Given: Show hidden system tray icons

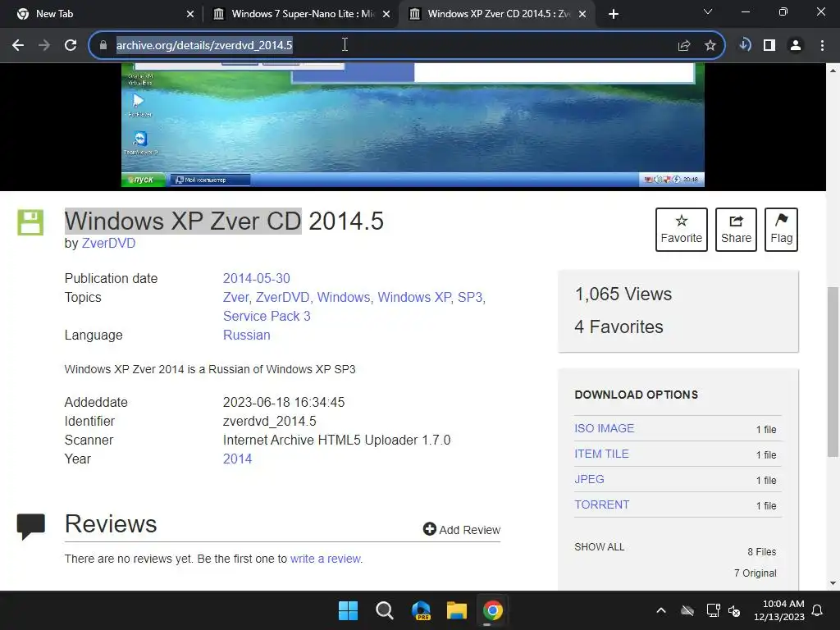Looking at the screenshot, I should coord(661,610).
